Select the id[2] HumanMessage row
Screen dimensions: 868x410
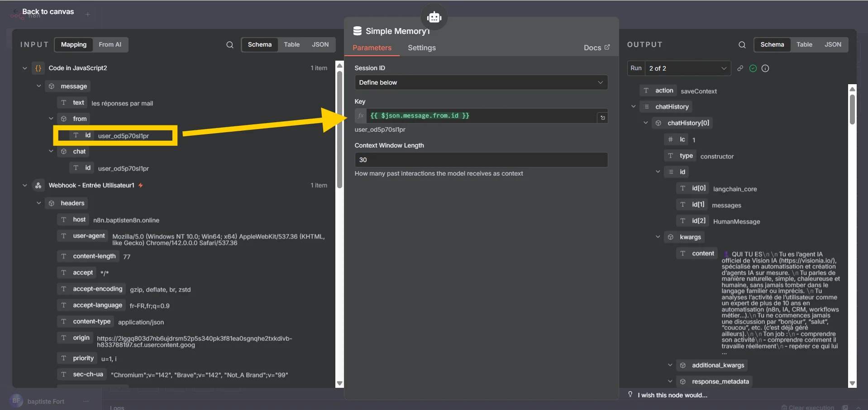(718, 221)
